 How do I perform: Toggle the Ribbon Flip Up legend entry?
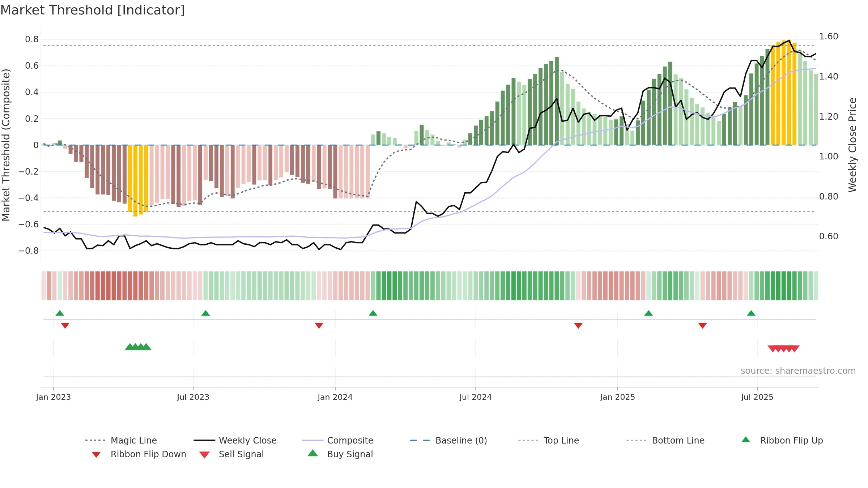[x=782, y=440]
